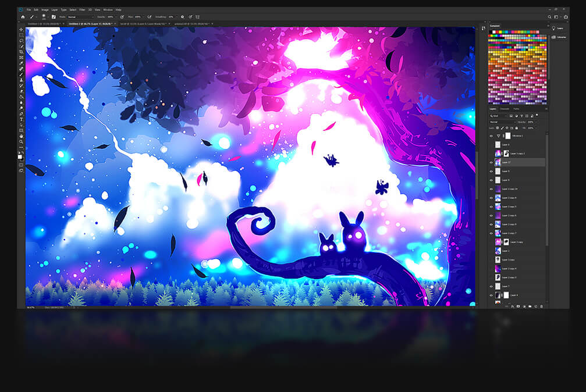Image resolution: width=586 pixels, height=392 pixels.
Task: Select the Zoom magnifier tool
Action: pos(22,141)
